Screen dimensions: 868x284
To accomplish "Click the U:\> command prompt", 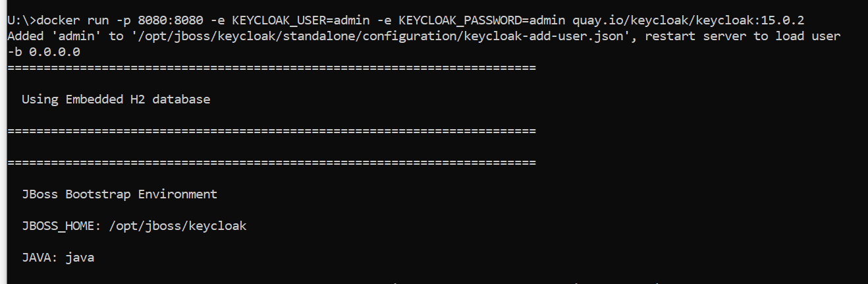I will 21,20.
